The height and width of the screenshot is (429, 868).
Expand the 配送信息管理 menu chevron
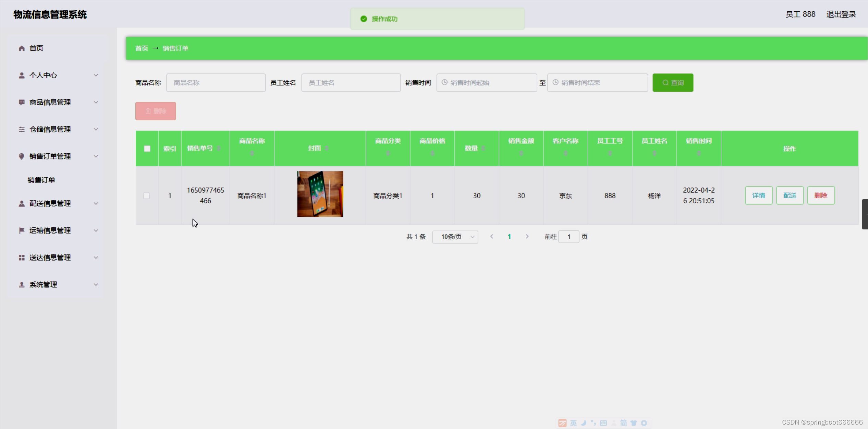[x=96, y=203]
